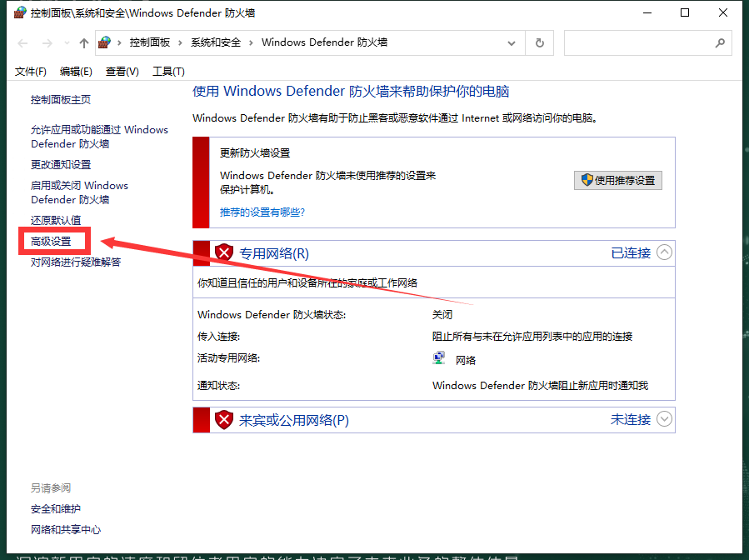Click the magnifier search icon
Image resolution: width=749 pixels, height=560 pixels.
(x=720, y=43)
